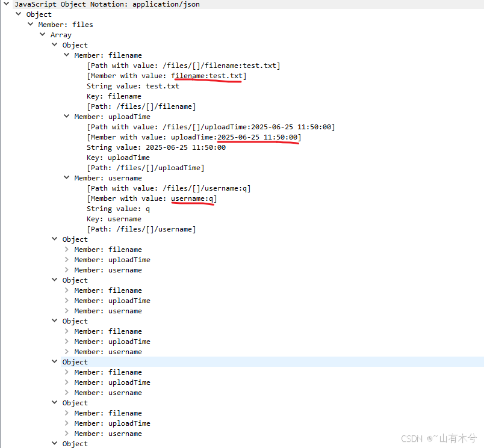Collapse the JavaScript Object Notation tree chevron
Screen dimensions: 484x448
[x=6, y=4]
